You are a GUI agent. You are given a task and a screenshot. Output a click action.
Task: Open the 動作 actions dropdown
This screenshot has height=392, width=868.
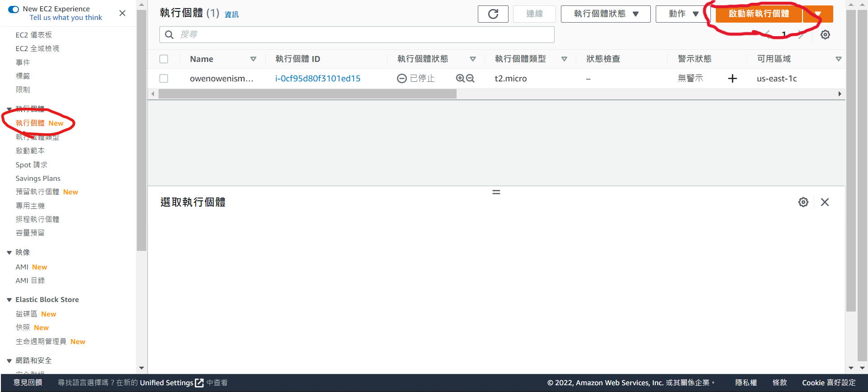pyautogui.click(x=683, y=14)
